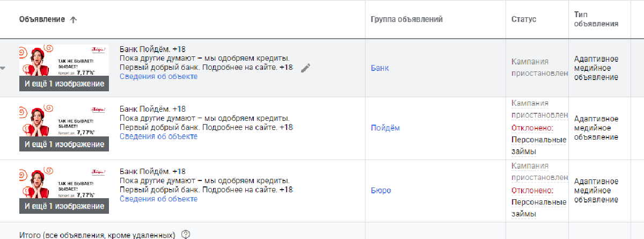Screen dimensions: 644x239
Task: Click the ad image thumbnail in the Банк row
Action: (64, 61)
